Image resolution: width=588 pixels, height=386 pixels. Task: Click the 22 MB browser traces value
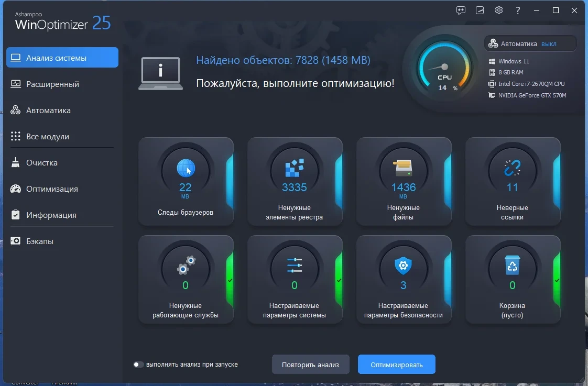[x=185, y=188]
